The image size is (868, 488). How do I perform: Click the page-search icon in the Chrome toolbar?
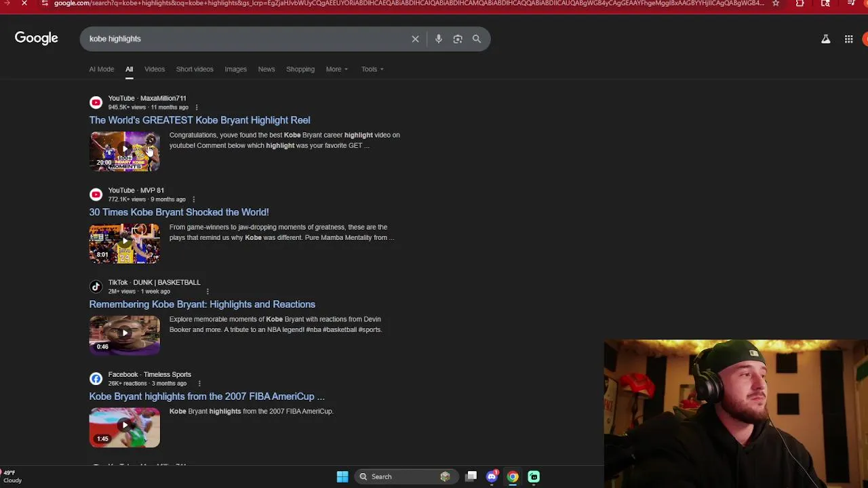click(x=825, y=3)
